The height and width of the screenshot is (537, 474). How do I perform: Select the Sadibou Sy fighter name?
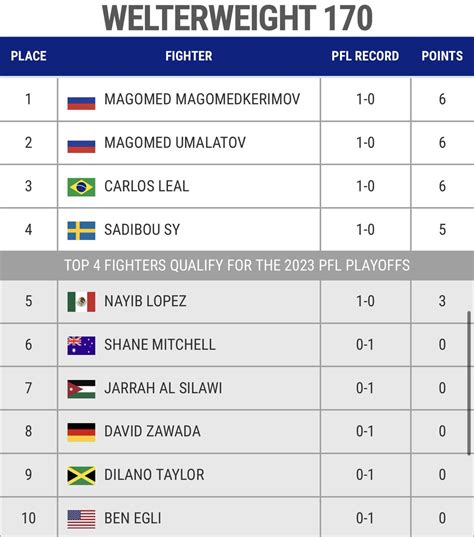[x=142, y=230]
